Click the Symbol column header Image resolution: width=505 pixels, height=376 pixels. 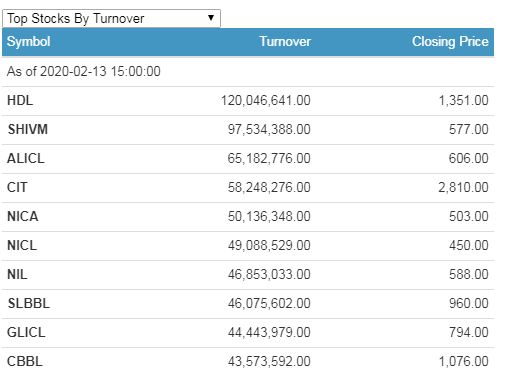point(29,42)
